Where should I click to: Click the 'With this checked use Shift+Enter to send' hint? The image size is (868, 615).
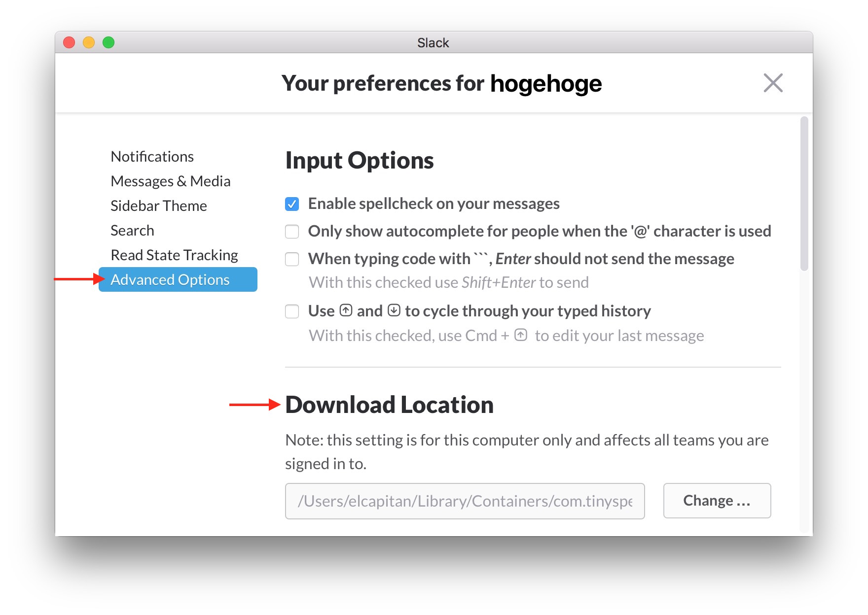[449, 282]
